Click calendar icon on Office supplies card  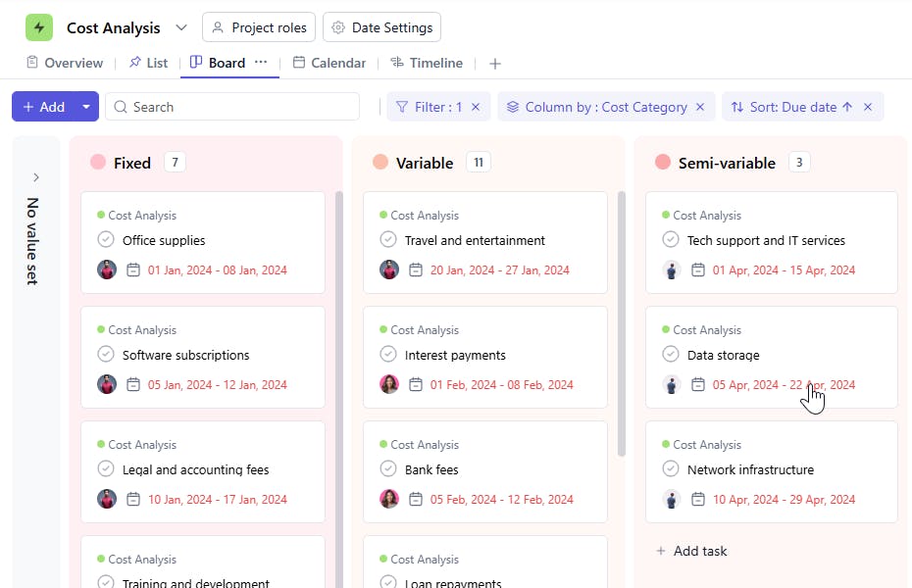click(133, 269)
